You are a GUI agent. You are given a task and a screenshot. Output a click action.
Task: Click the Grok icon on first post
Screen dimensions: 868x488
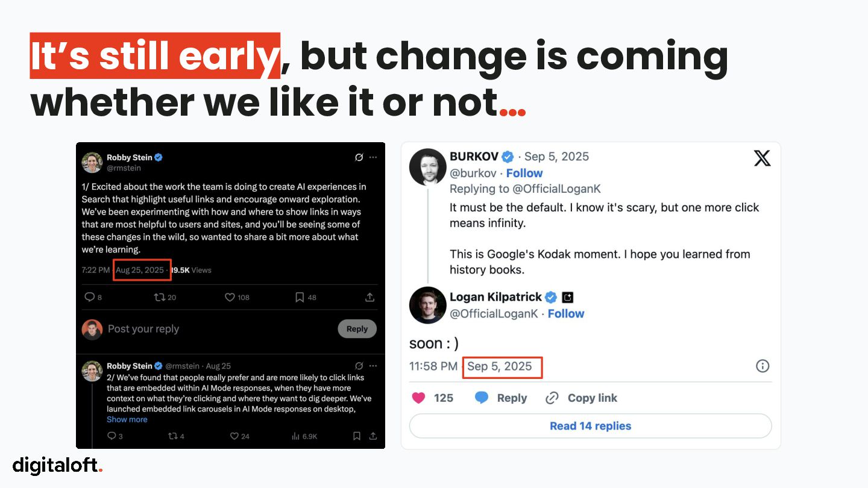359,157
